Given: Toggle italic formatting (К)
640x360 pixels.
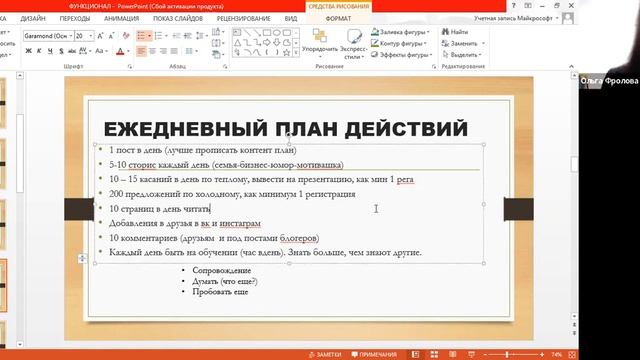Looking at the screenshot, I should point(39,51).
